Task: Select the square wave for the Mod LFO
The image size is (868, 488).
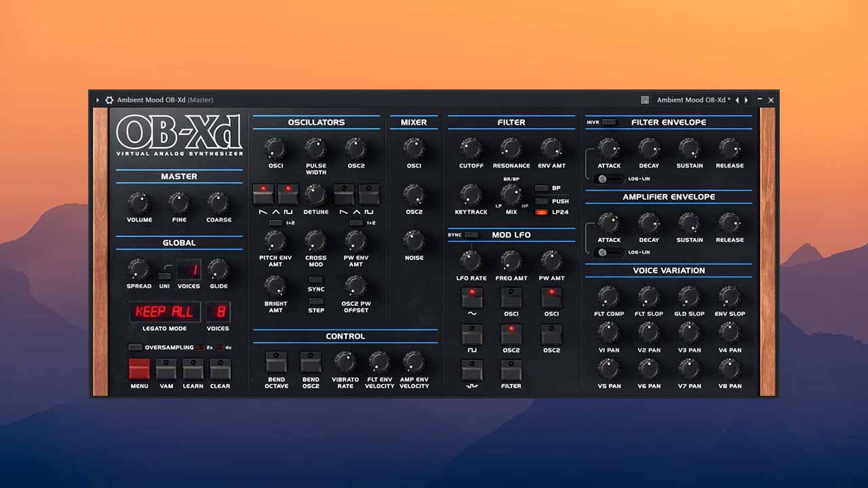Action: [x=472, y=333]
